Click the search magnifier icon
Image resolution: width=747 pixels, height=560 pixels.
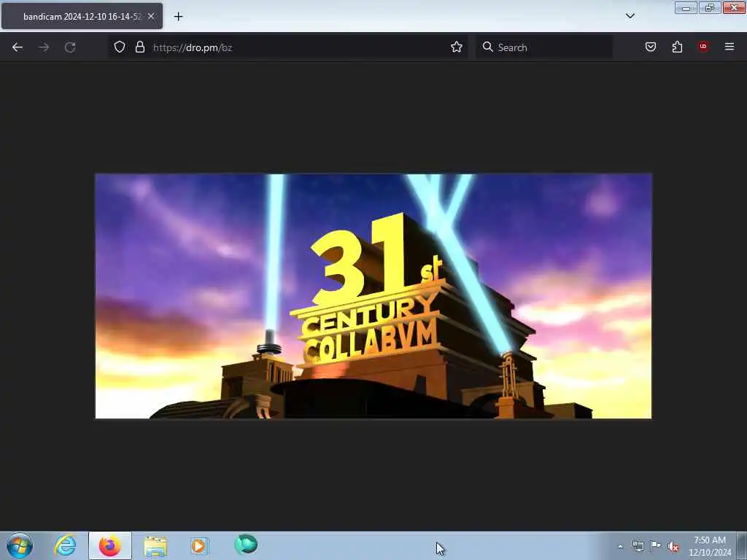[487, 47]
